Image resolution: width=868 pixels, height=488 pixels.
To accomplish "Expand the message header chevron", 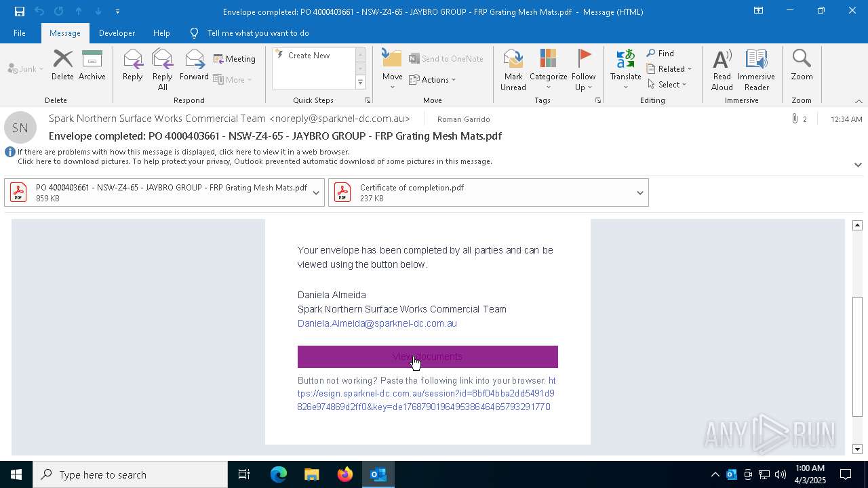I will click(x=858, y=165).
